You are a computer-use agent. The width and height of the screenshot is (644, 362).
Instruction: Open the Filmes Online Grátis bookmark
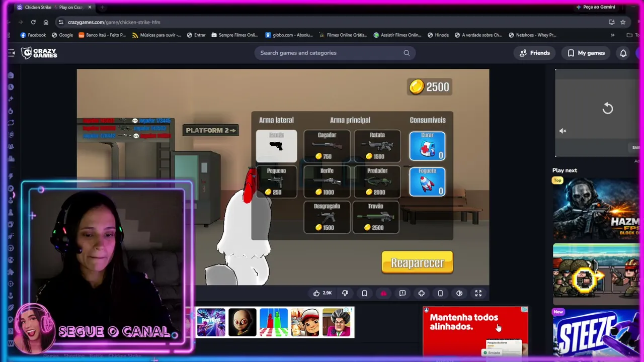[344, 35]
